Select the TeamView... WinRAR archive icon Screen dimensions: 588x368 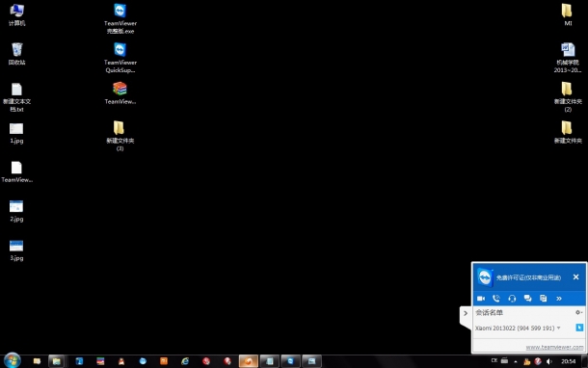point(120,93)
